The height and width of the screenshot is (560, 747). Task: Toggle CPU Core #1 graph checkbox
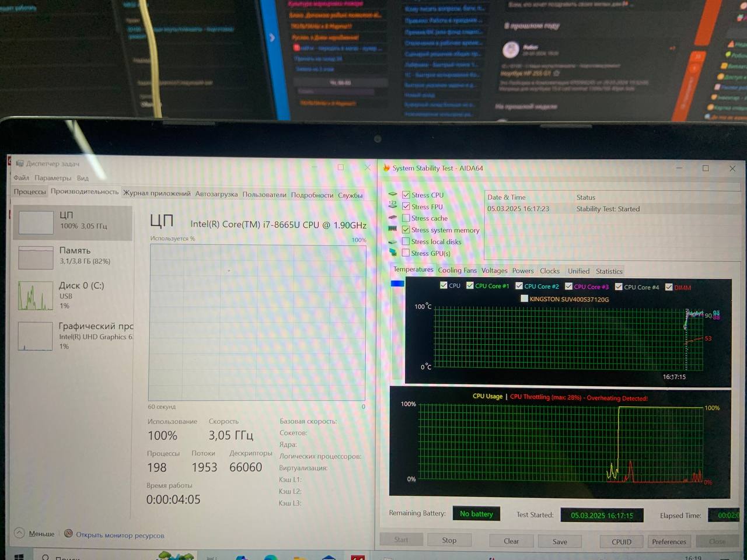click(470, 285)
